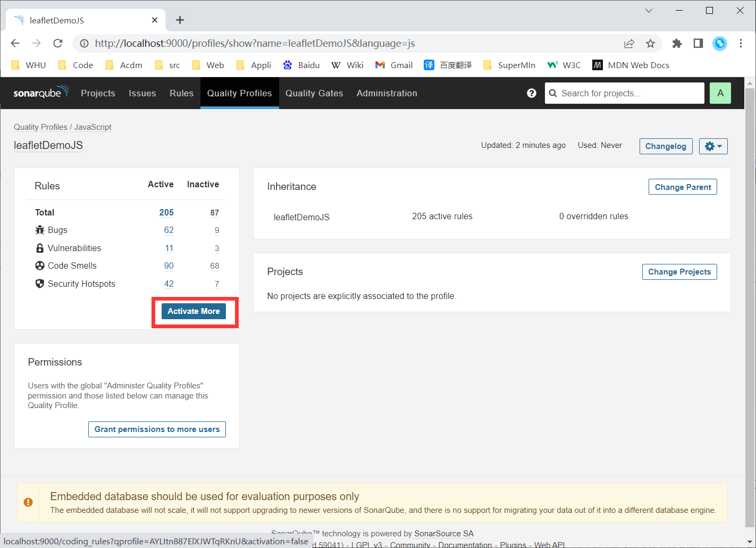Image resolution: width=756 pixels, height=548 pixels.
Task: Open the profile actions gear dropdown
Action: [713, 146]
